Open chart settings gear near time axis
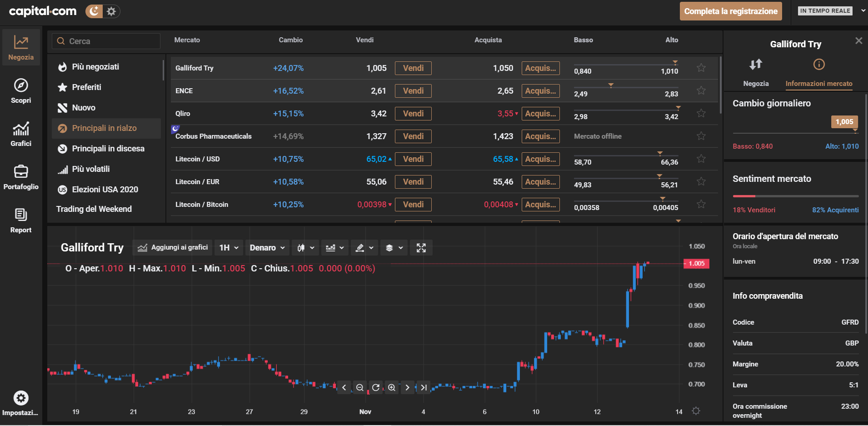The width and height of the screenshot is (868, 426). [x=696, y=411]
